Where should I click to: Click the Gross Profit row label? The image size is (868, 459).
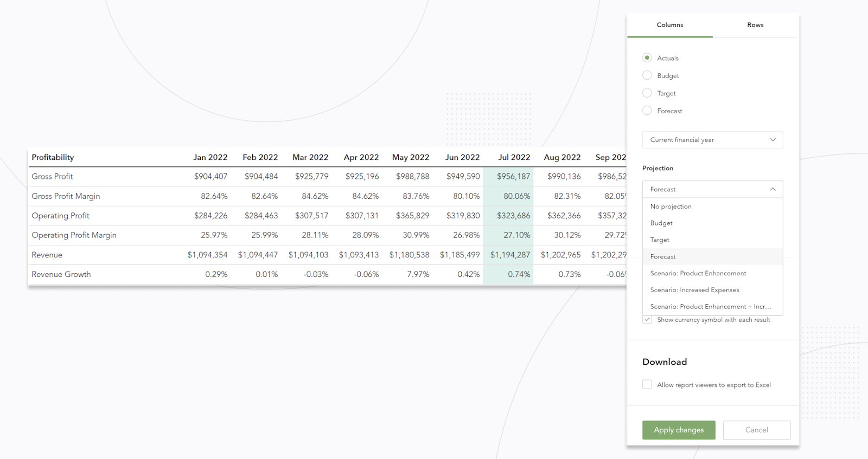52,177
